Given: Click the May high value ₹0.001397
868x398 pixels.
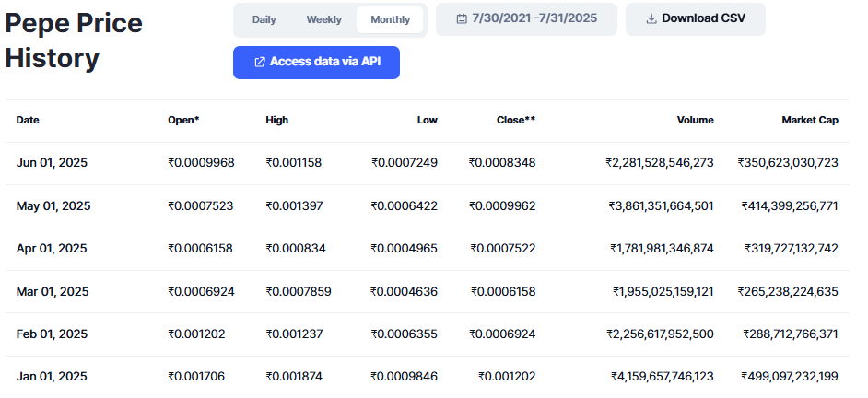Looking at the screenshot, I should (294, 206).
